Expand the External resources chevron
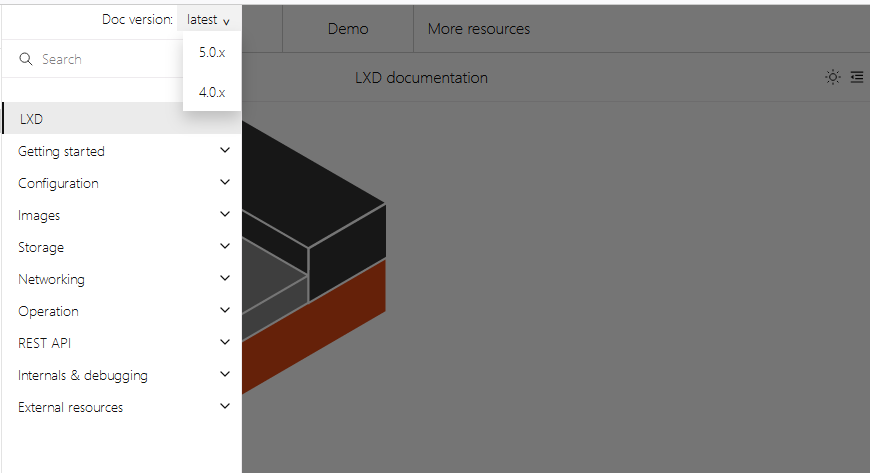870x473 pixels. click(225, 406)
